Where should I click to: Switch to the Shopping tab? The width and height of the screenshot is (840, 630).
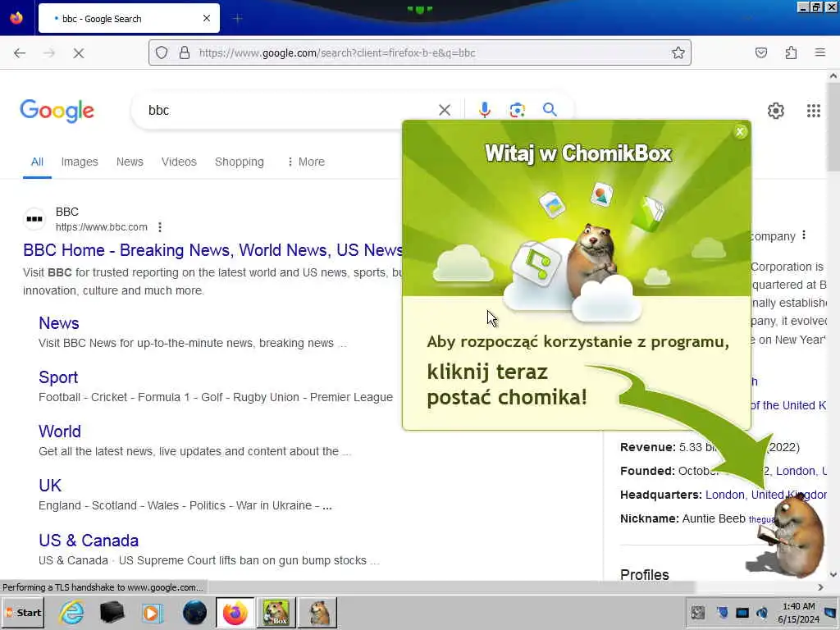point(239,162)
